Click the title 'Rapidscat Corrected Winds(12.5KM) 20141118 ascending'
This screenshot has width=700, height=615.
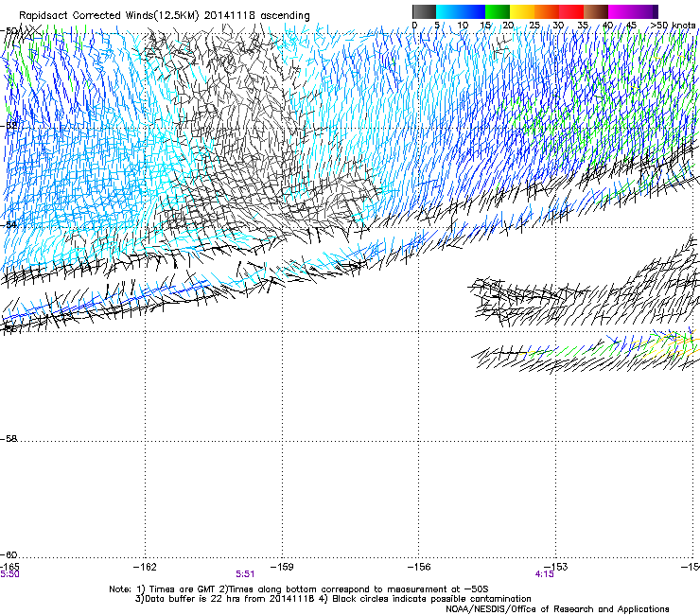165,16
